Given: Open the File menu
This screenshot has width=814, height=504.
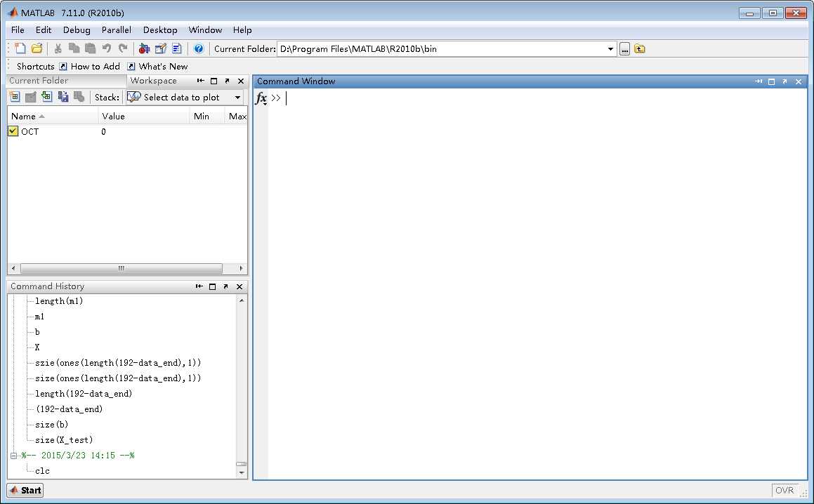Looking at the screenshot, I should [x=18, y=30].
